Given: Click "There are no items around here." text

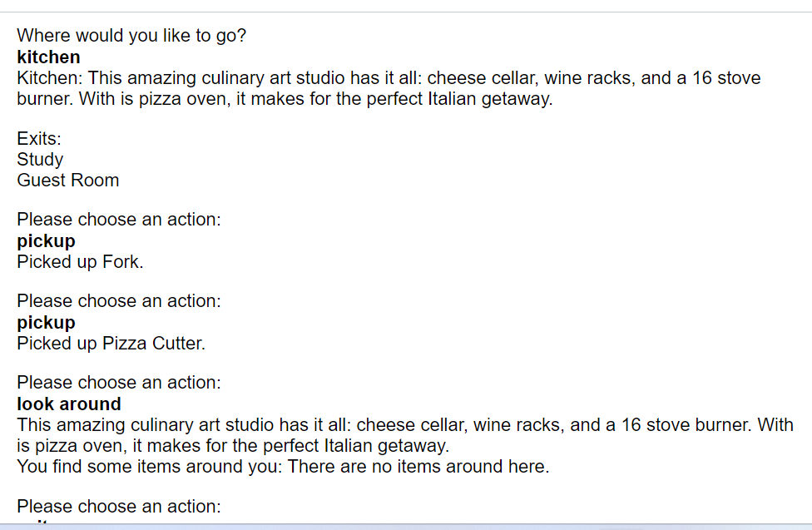Looking at the screenshot, I should tap(418, 467).
